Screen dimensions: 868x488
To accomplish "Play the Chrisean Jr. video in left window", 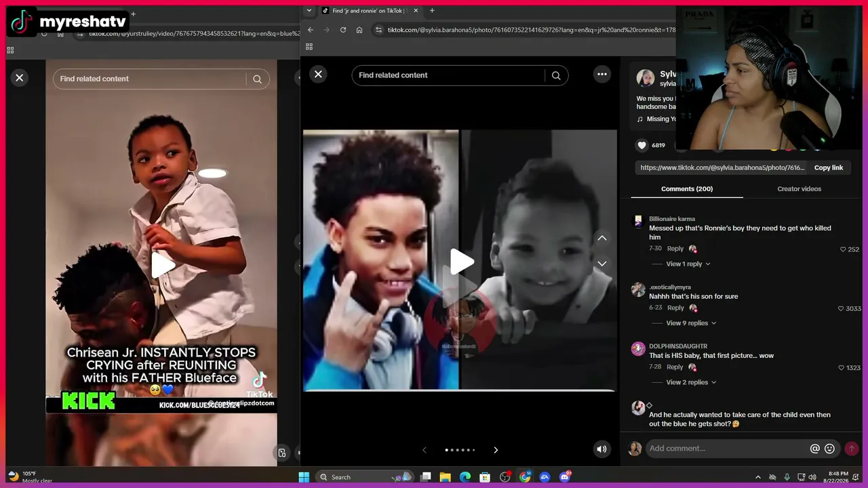I will pyautogui.click(x=162, y=264).
